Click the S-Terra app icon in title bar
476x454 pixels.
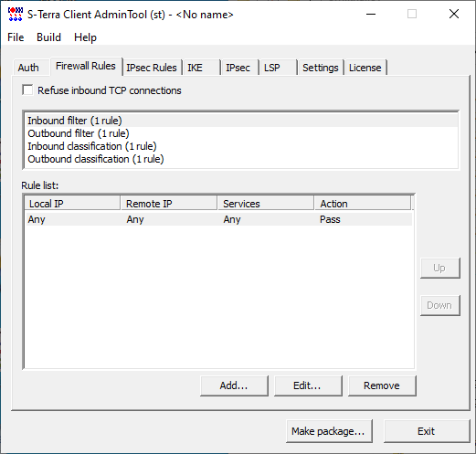pyautogui.click(x=16, y=15)
